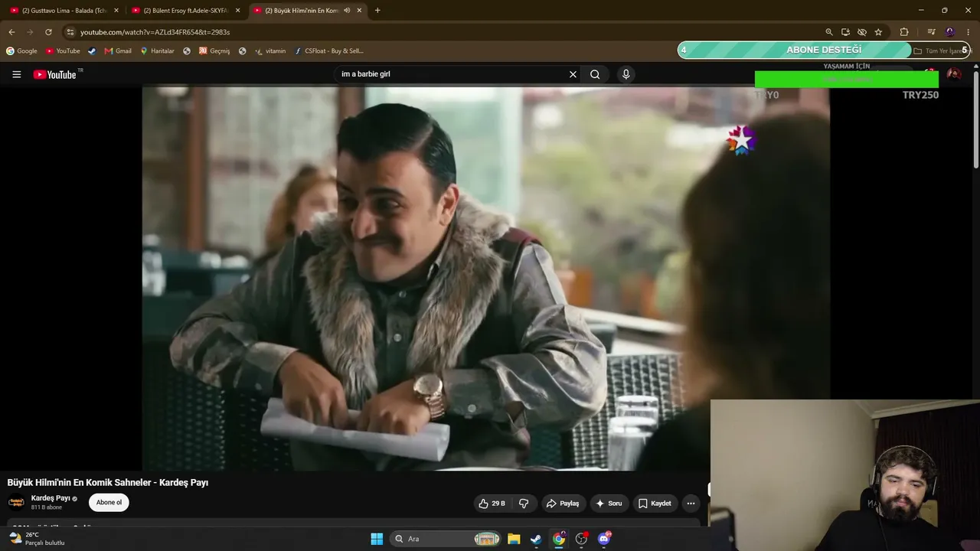Open the Kardeş Payı channel name link
The height and width of the screenshot is (551, 980).
click(x=51, y=498)
